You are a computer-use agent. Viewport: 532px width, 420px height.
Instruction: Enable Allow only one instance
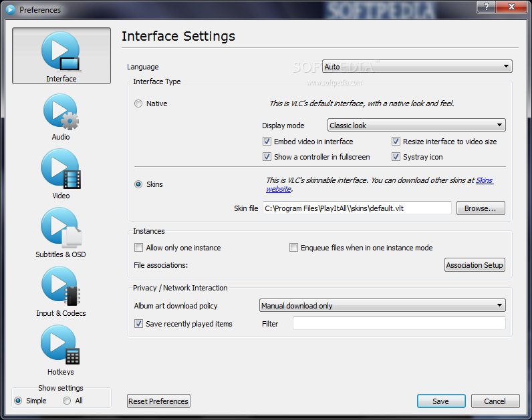pos(139,248)
